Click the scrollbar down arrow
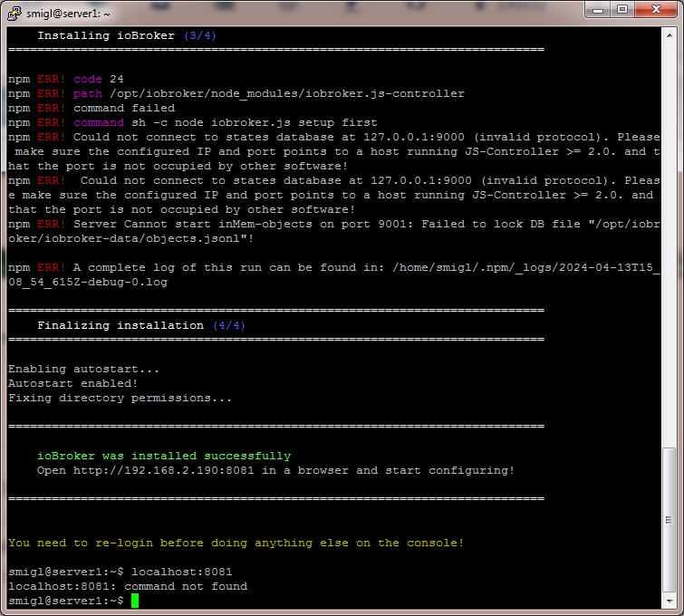Screen dimensions: 684x616 coord(670,602)
